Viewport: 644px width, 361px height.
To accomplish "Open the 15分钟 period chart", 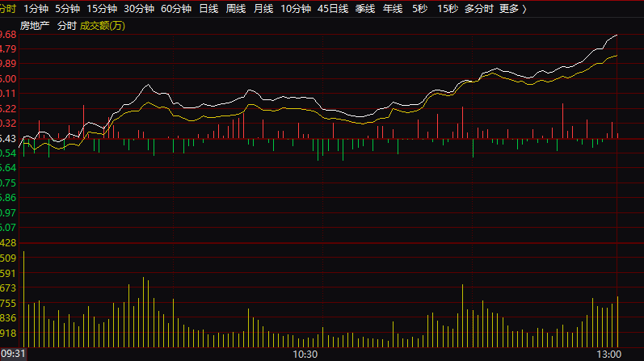I will 101,9.
